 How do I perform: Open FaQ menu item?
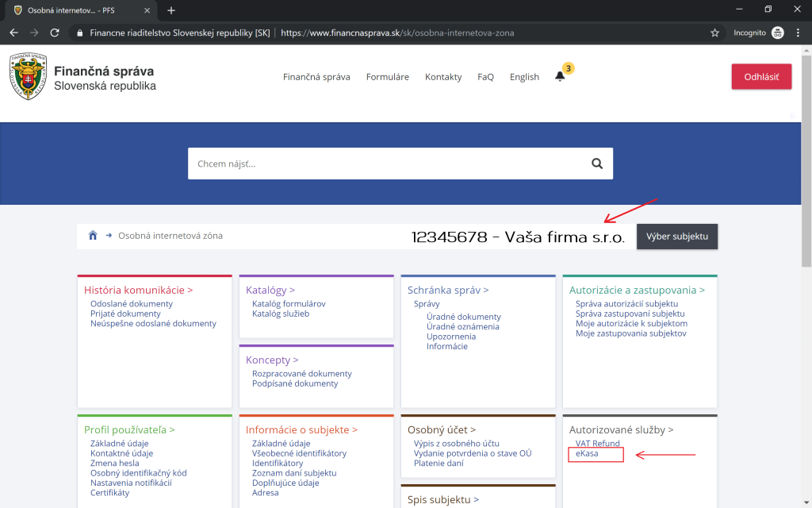486,77
